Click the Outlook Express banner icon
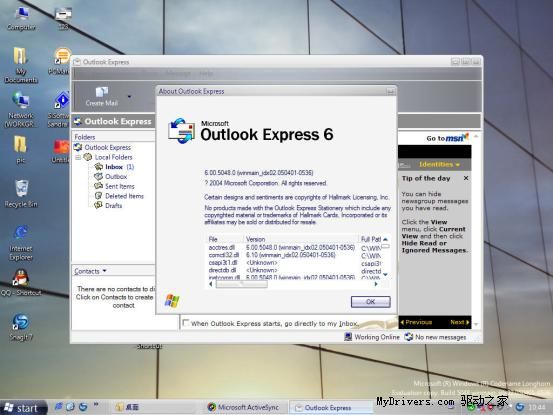The height and width of the screenshot is (415, 553). tap(78, 121)
